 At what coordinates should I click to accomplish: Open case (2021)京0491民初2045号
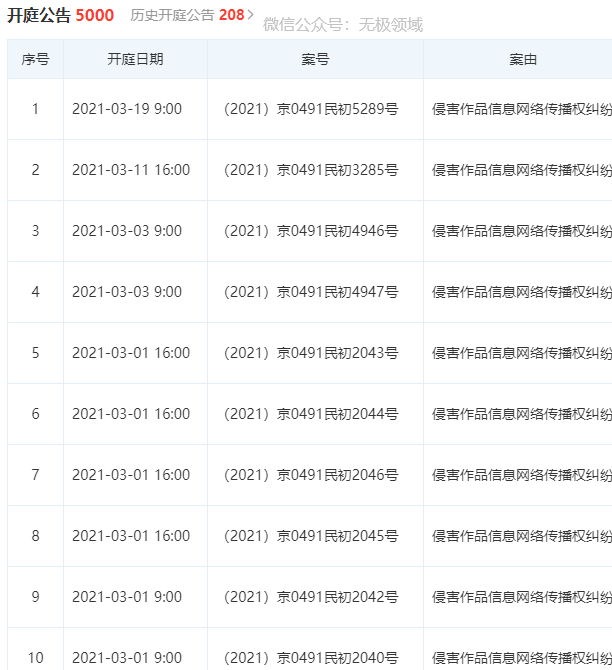point(311,536)
